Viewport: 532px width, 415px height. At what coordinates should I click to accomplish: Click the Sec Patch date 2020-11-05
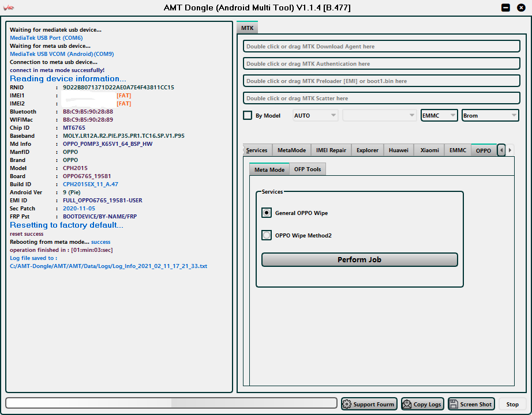(79, 209)
